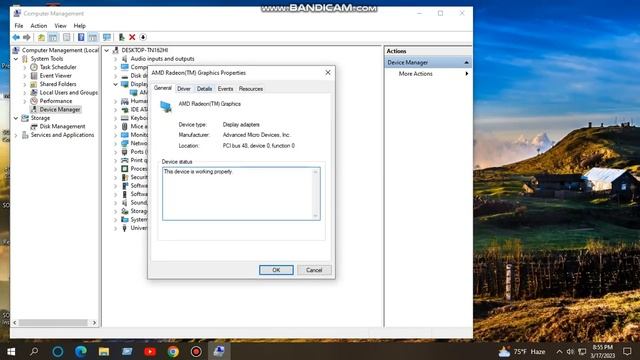This screenshot has height=360, width=640.
Task: Select the General tab
Action: click(163, 88)
